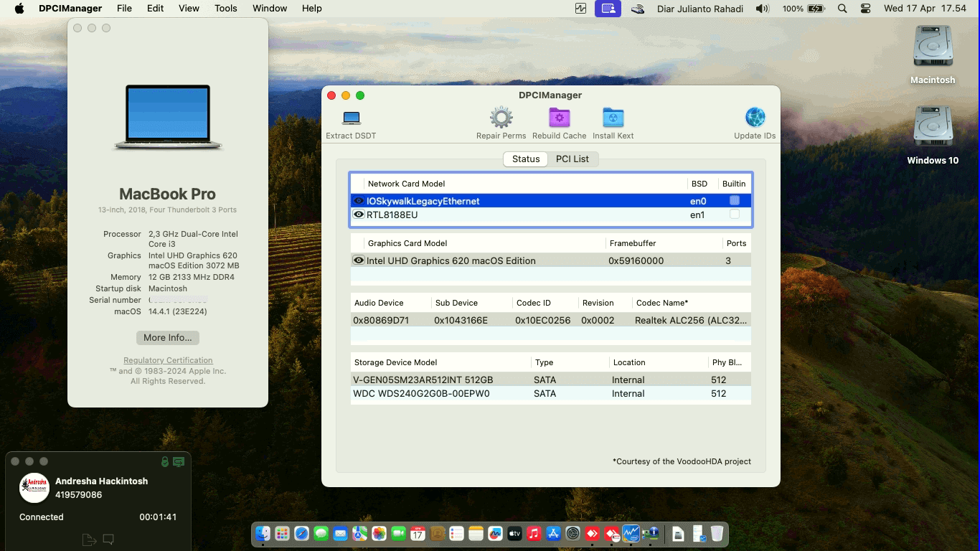980x551 pixels.
Task: Click the Extract DSDT toolbar icon
Action: tap(350, 118)
